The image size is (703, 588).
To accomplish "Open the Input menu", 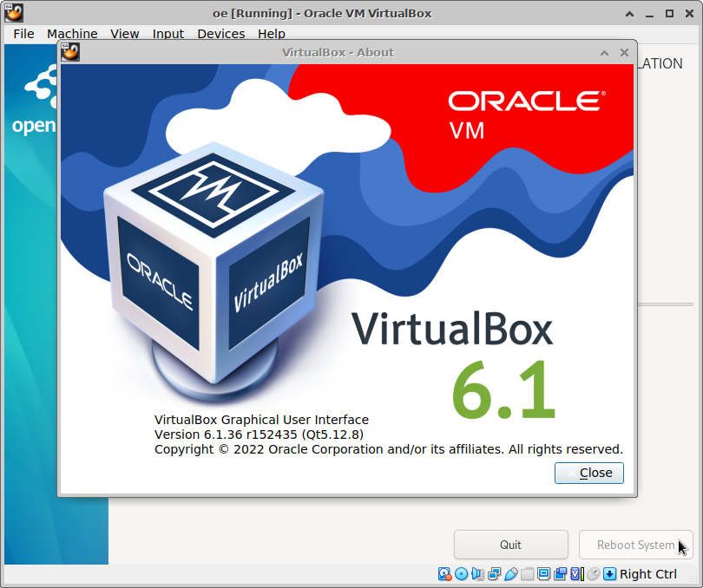I will 168,34.
